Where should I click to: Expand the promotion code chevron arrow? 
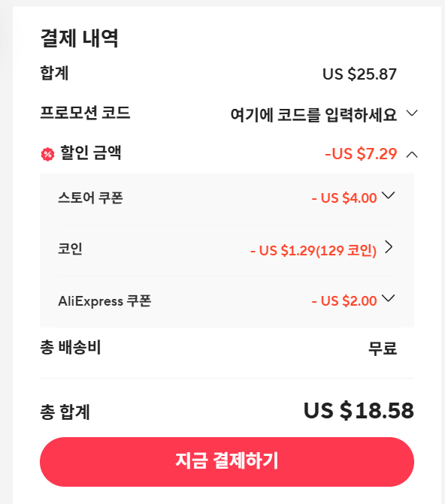(411, 113)
